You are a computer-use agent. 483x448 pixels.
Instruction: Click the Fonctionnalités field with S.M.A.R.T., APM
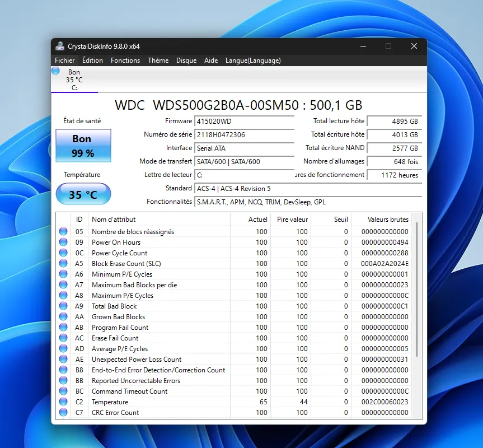[308, 202]
